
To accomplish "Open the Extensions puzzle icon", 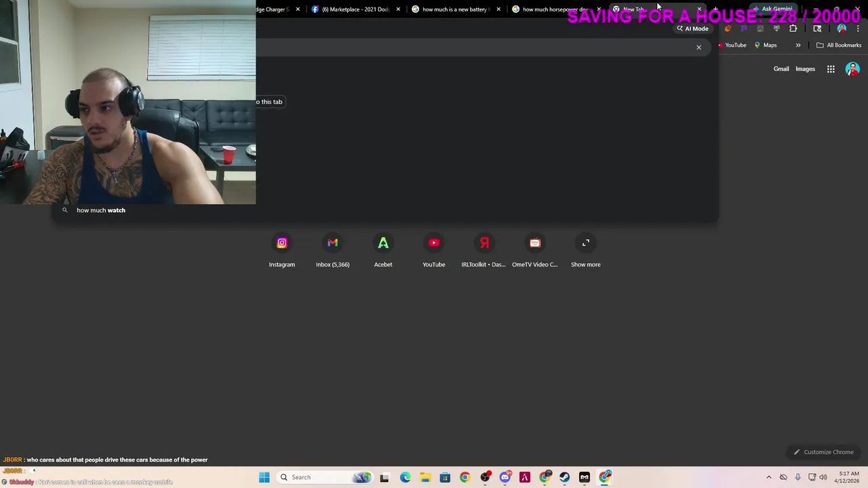I will pyautogui.click(x=793, y=28).
